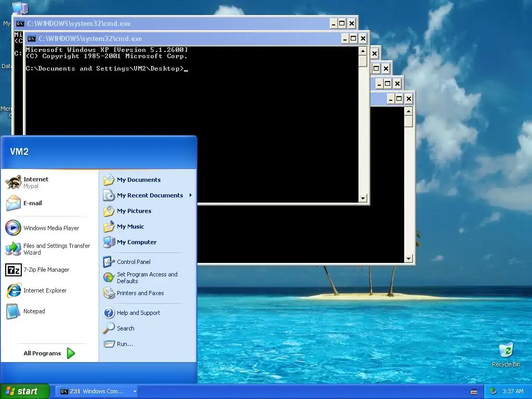Open Printers and Faxes icon
This screenshot has width=532, height=399.
[x=109, y=293]
